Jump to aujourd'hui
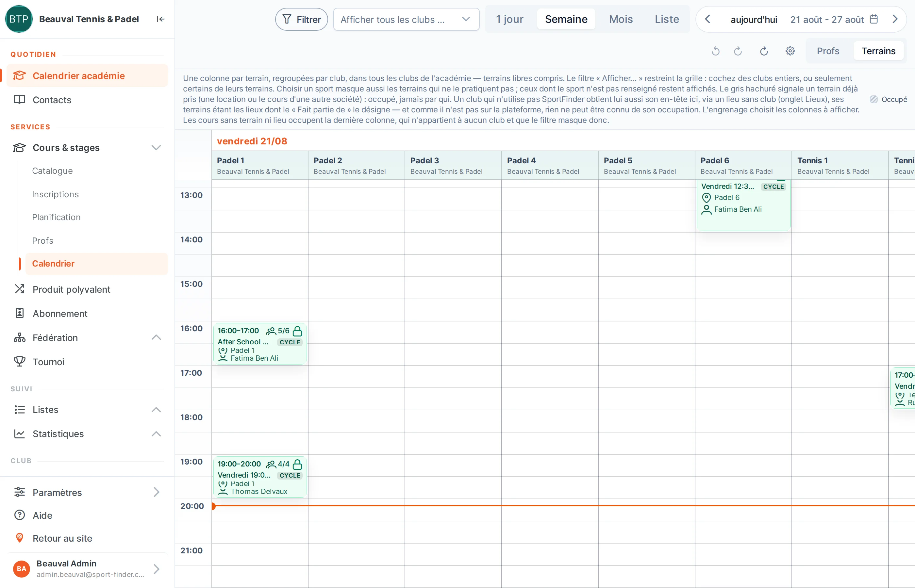This screenshot has width=915, height=588. (754, 20)
